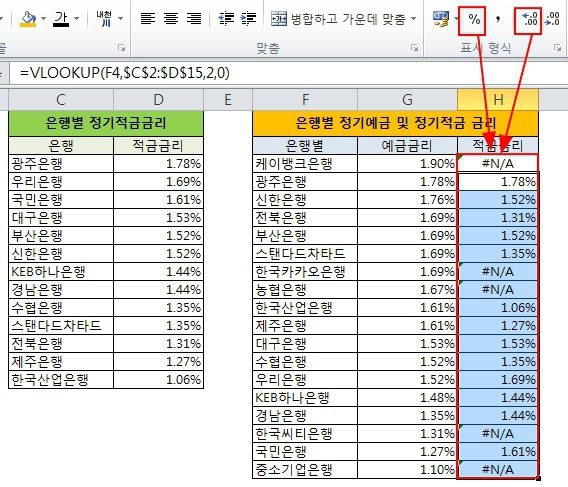
Task: Apply percent style format
Action: click(474, 19)
